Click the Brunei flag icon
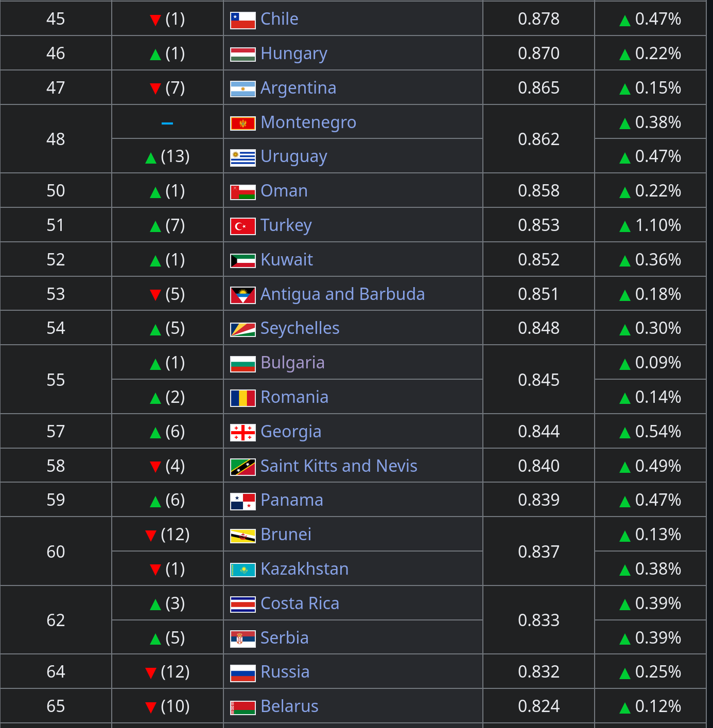This screenshot has height=728, width=713. pyautogui.click(x=242, y=536)
